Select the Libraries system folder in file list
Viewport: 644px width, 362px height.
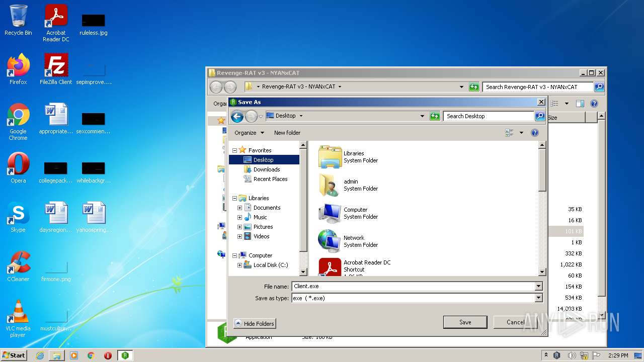348,157
